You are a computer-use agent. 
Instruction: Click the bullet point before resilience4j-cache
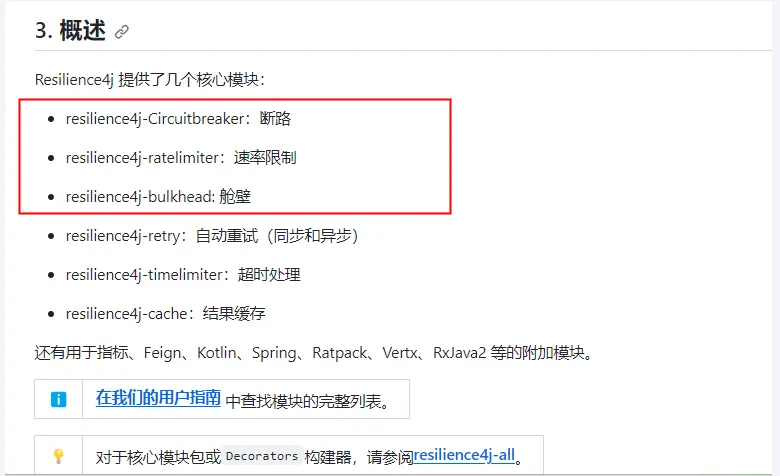point(51,314)
